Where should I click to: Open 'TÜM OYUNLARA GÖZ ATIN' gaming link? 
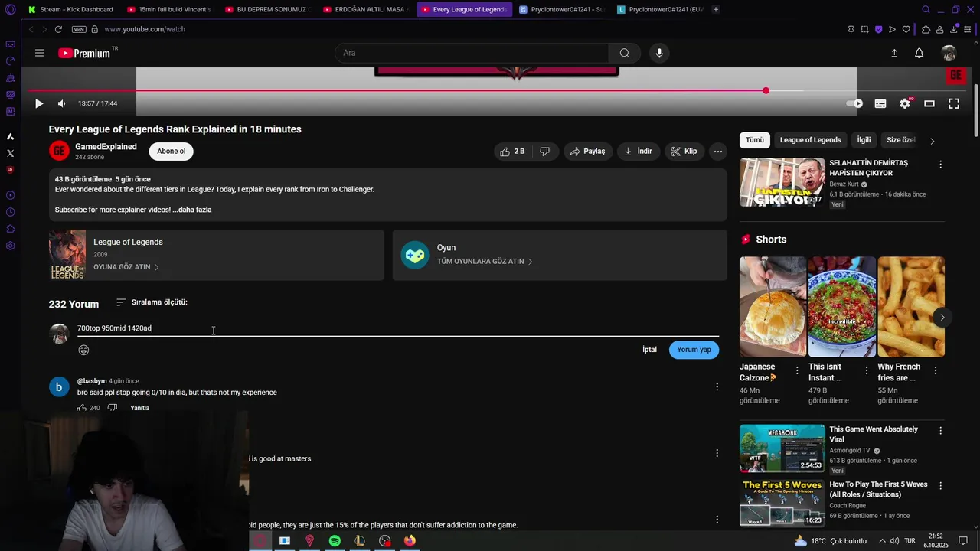tap(485, 261)
